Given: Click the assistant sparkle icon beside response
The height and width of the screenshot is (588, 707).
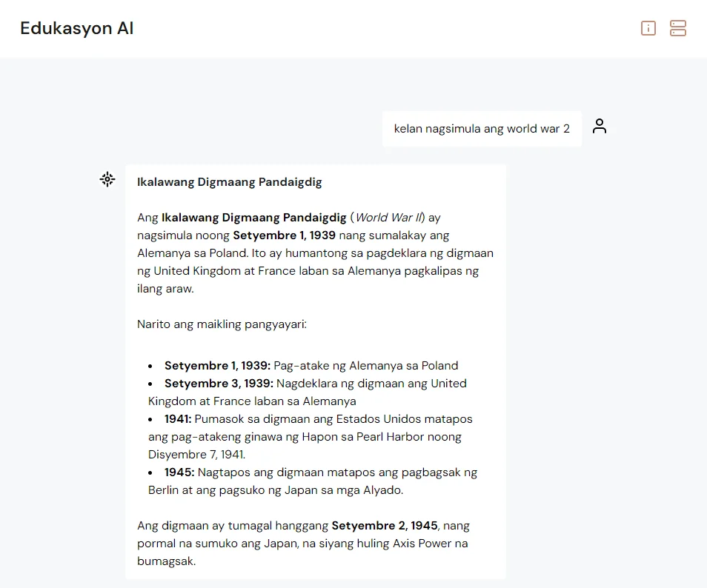Looking at the screenshot, I should pyautogui.click(x=107, y=179).
